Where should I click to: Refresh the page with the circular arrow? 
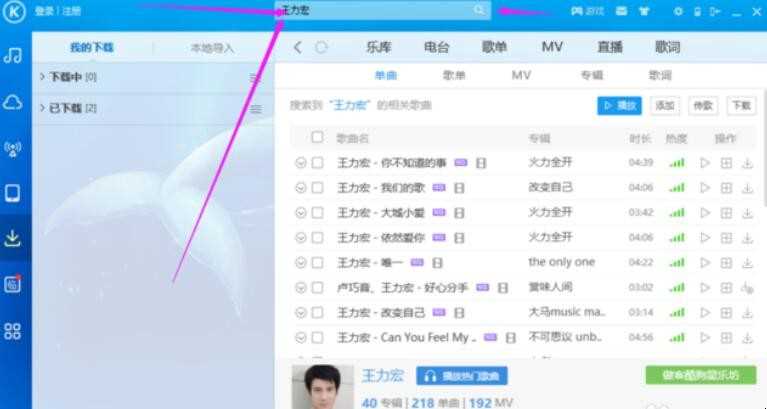point(321,47)
